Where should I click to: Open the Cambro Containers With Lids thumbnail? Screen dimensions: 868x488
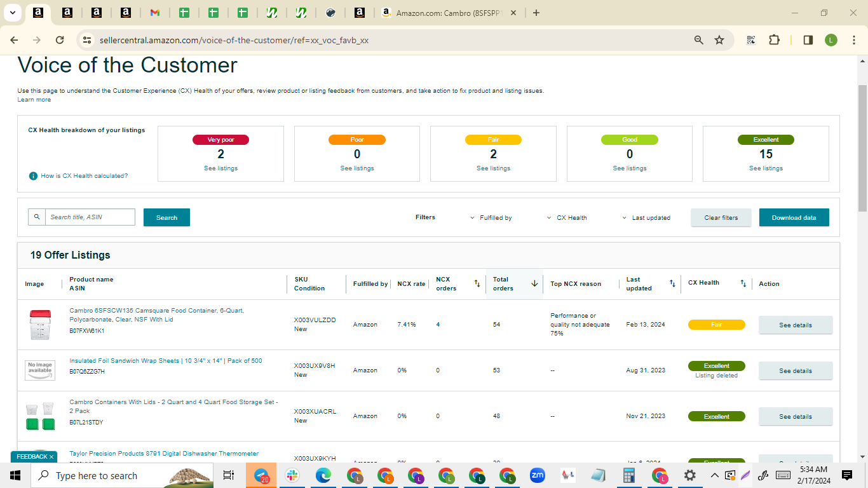(x=39, y=416)
